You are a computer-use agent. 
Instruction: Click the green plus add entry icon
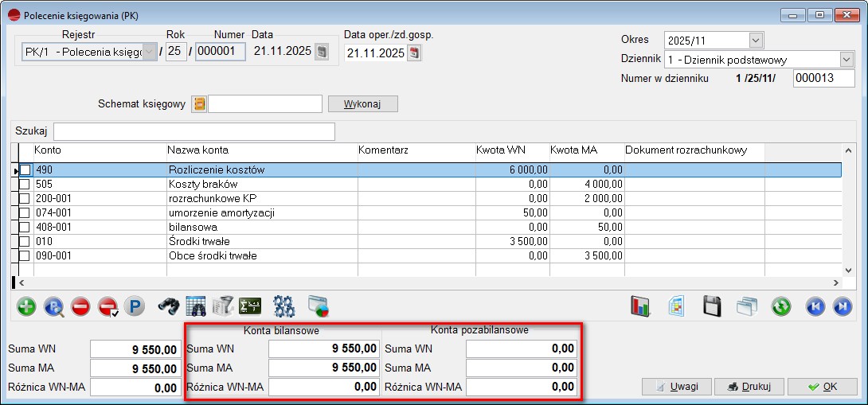26,306
